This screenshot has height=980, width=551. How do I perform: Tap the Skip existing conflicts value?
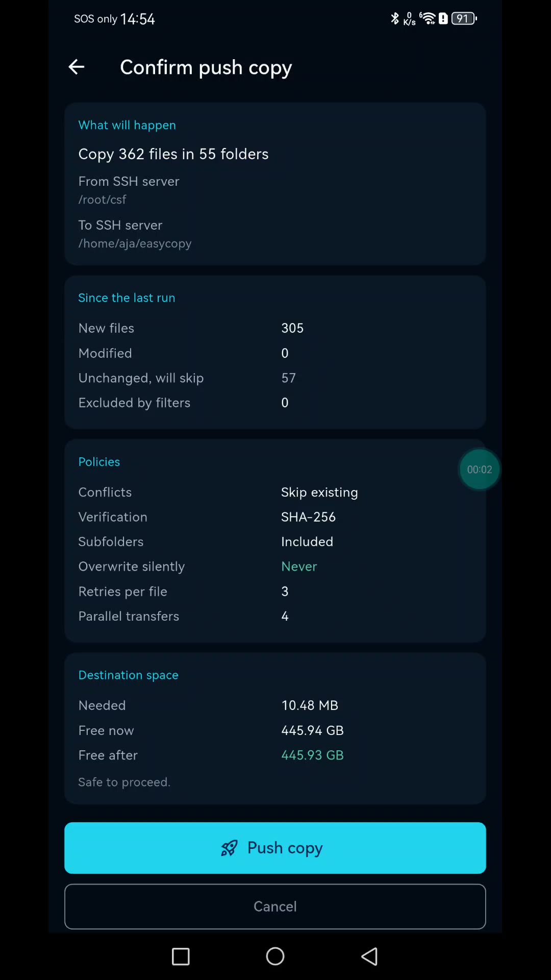coord(319,492)
